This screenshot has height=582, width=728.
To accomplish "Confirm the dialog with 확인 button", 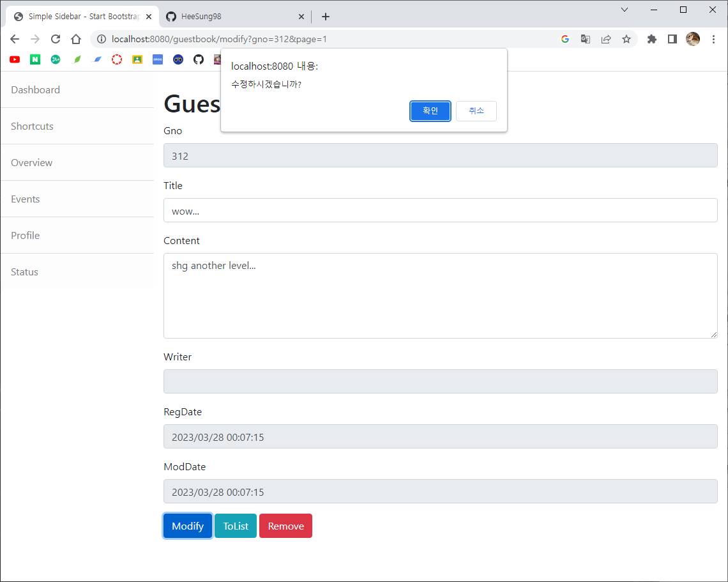I will coord(430,111).
